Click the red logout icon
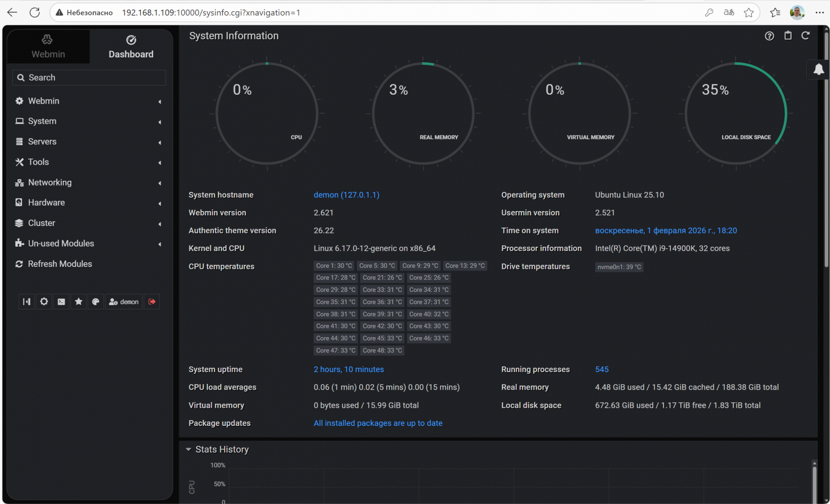 click(x=152, y=302)
